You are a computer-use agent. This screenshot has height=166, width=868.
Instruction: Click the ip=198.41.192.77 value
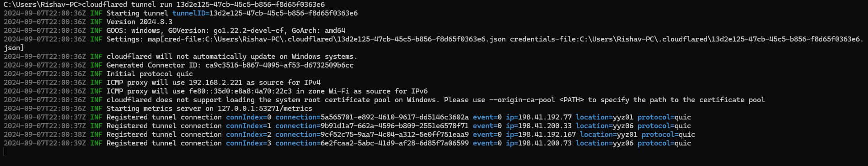pos(539,117)
